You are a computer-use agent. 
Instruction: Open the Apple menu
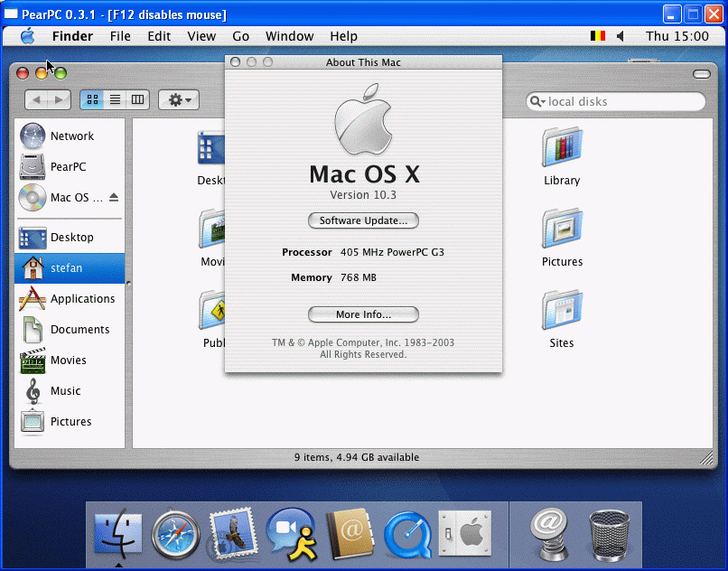pyautogui.click(x=28, y=36)
